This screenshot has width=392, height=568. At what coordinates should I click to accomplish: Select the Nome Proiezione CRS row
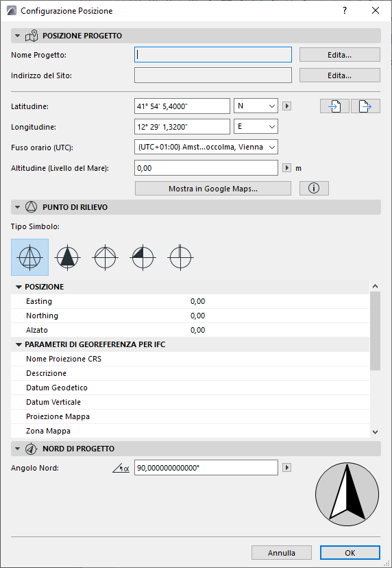point(190,359)
